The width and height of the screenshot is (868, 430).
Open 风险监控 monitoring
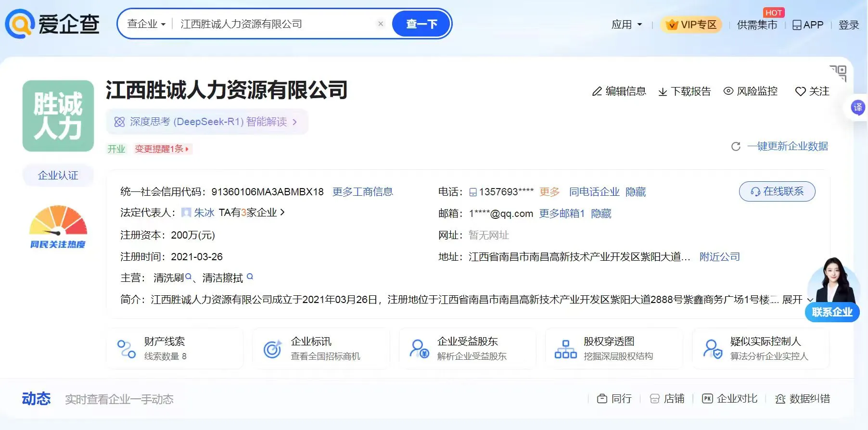pyautogui.click(x=751, y=91)
